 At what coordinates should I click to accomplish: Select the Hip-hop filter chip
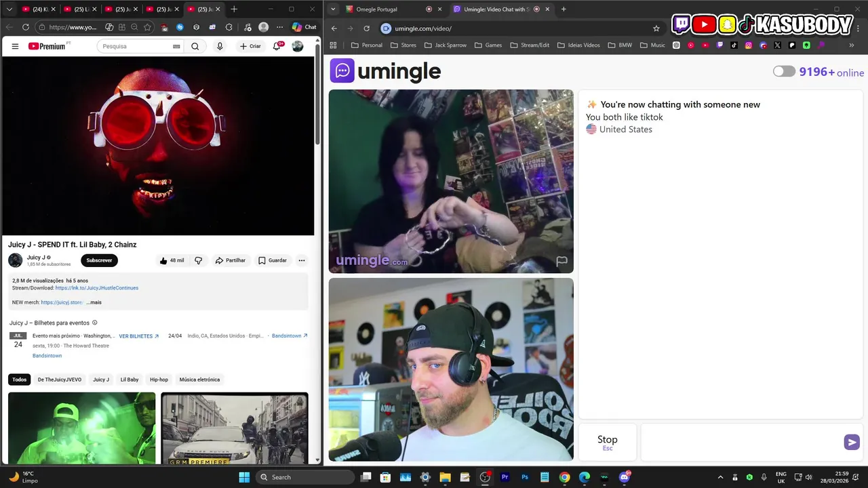159,380
